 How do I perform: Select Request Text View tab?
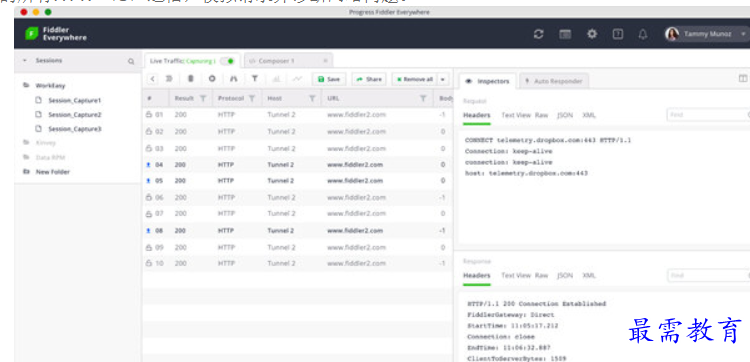tap(516, 115)
